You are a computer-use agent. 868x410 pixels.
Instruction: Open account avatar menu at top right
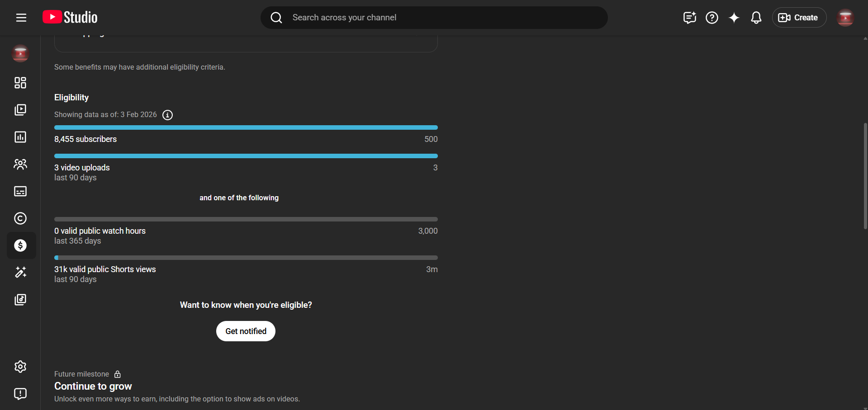pos(845,18)
